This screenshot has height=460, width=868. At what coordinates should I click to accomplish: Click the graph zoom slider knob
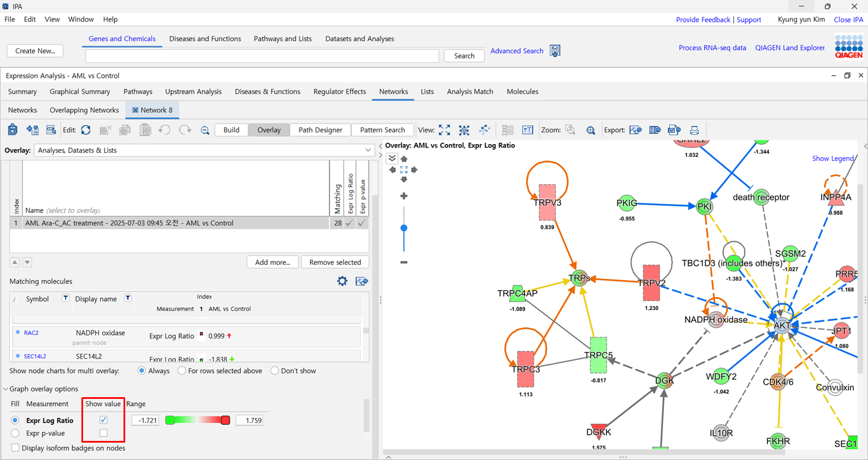click(x=404, y=228)
